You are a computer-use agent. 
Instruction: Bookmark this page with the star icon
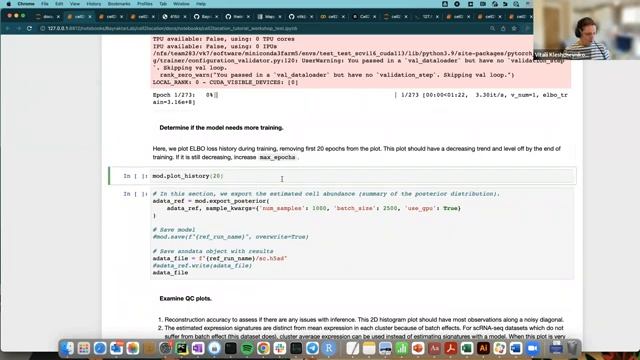(514, 29)
